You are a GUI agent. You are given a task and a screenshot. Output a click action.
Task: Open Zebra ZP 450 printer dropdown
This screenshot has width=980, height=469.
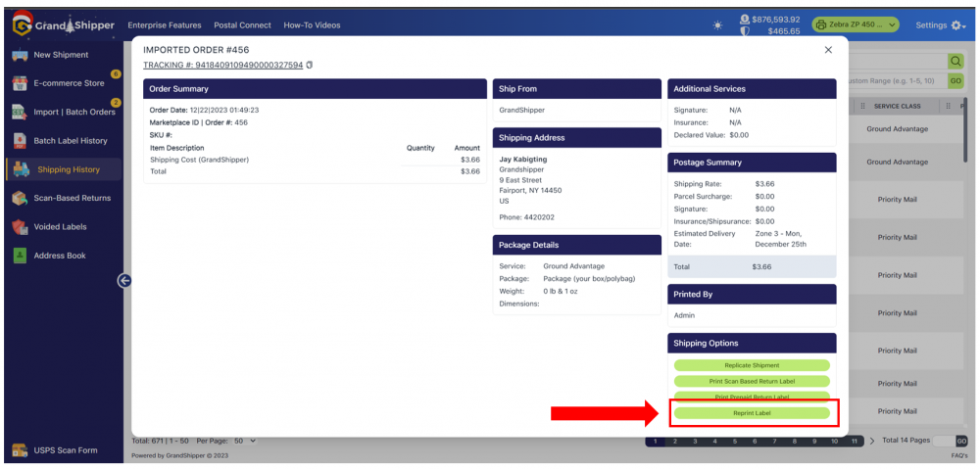point(855,25)
